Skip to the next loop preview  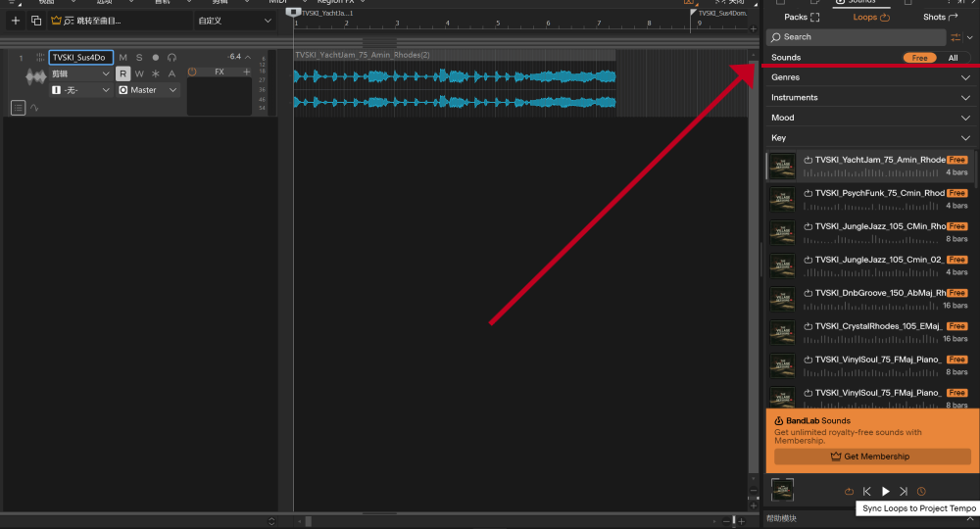tap(904, 492)
